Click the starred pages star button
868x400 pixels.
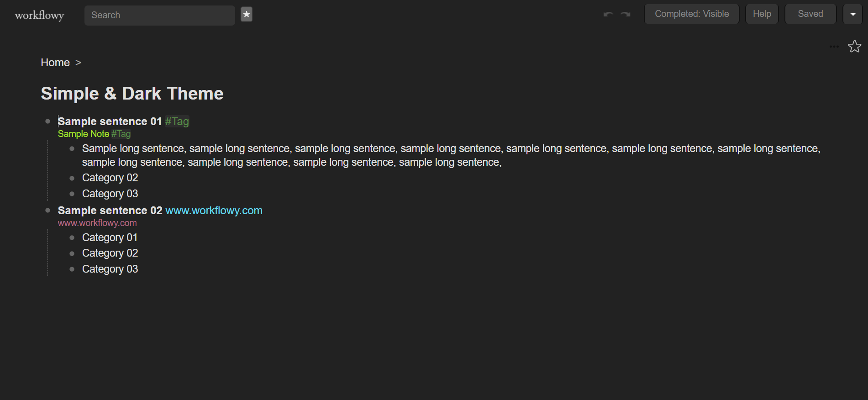(x=247, y=15)
